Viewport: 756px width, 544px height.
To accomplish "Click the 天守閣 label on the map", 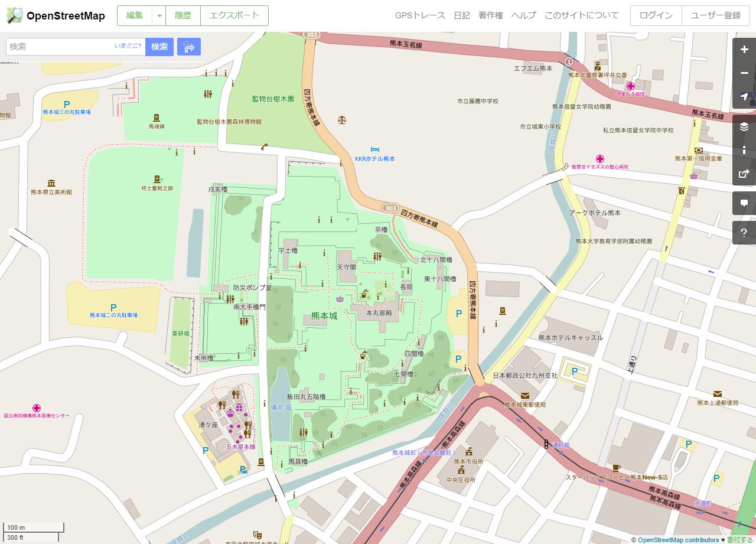I will (346, 267).
